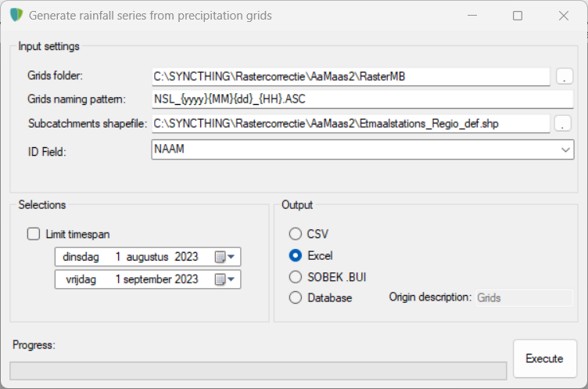Click the application shield icon in title bar
This screenshot has width=588, height=389.
point(16,16)
